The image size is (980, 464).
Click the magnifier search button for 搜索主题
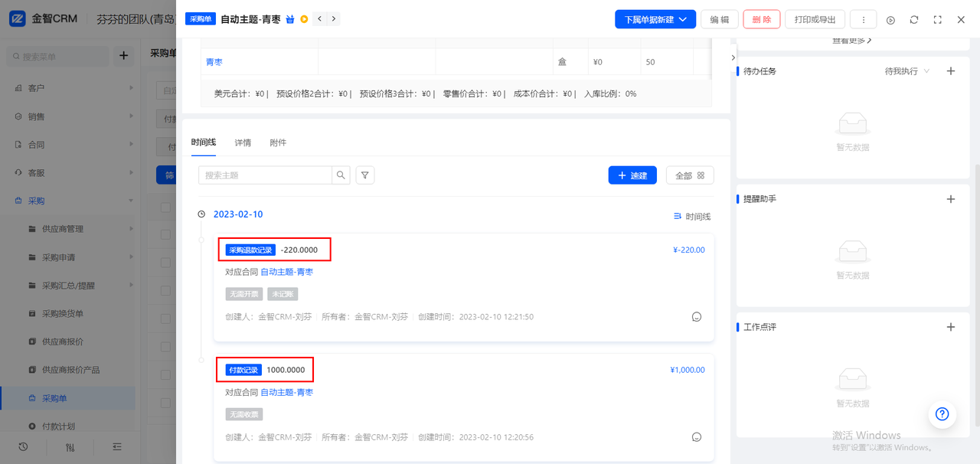(x=341, y=175)
